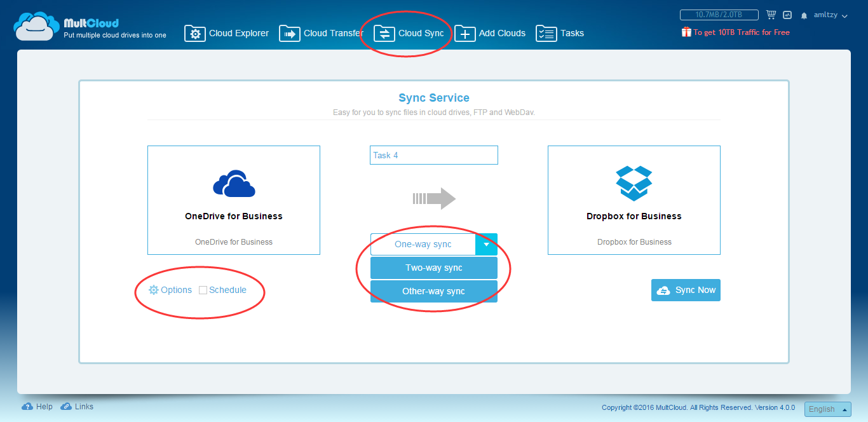
Task: Start syncing with Sync Now
Action: pos(686,290)
